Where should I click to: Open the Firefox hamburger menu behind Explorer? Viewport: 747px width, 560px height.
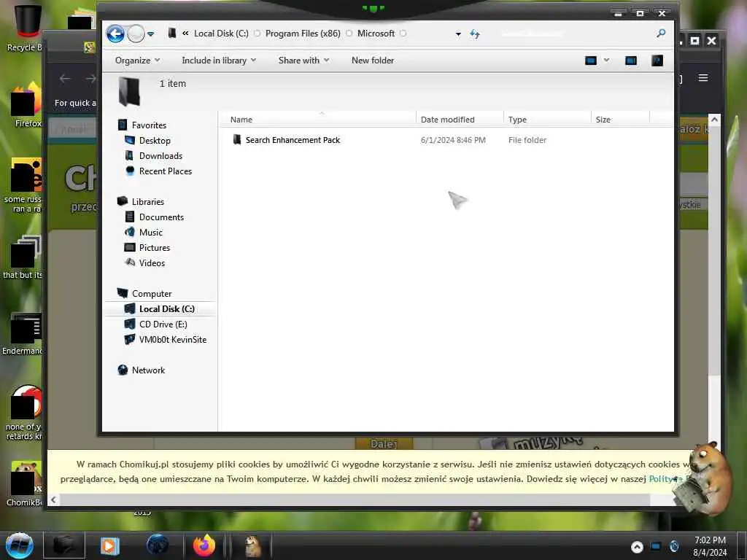(703, 77)
